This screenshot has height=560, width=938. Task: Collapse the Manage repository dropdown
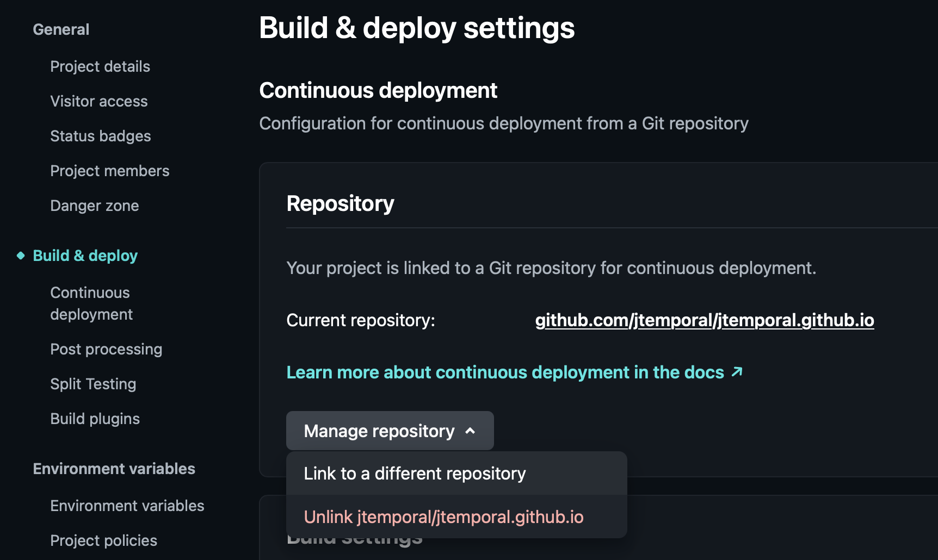click(390, 431)
